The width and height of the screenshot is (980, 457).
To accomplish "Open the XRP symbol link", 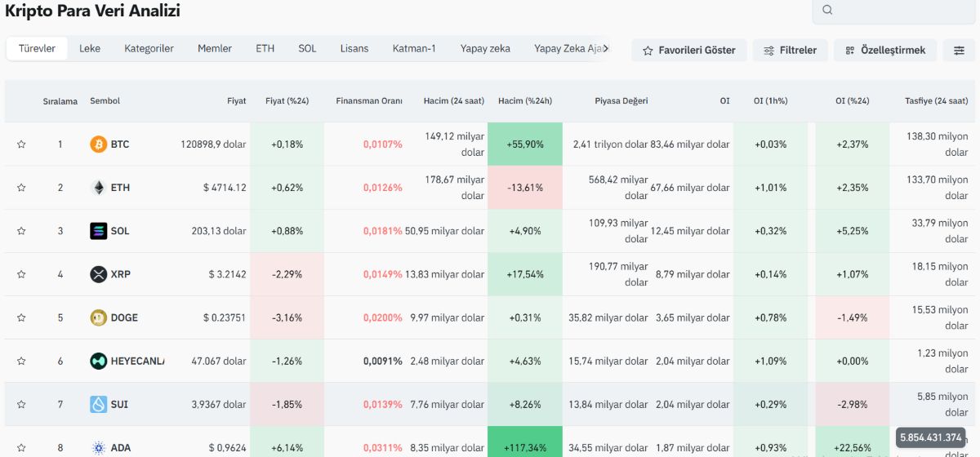I will (x=120, y=274).
